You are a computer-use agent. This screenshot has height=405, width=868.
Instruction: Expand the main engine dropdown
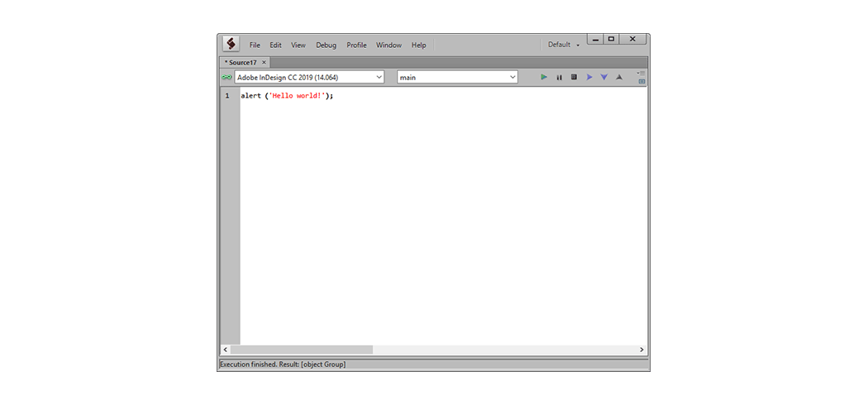457,77
